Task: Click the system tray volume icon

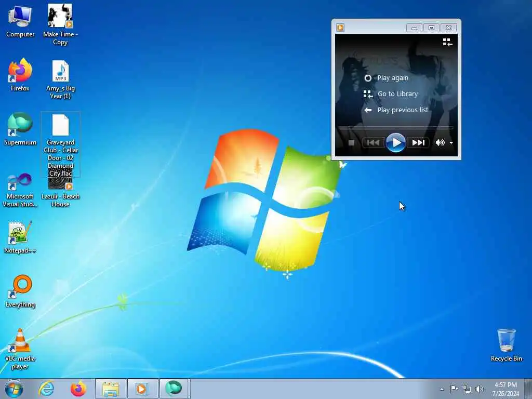Action: (x=479, y=389)
